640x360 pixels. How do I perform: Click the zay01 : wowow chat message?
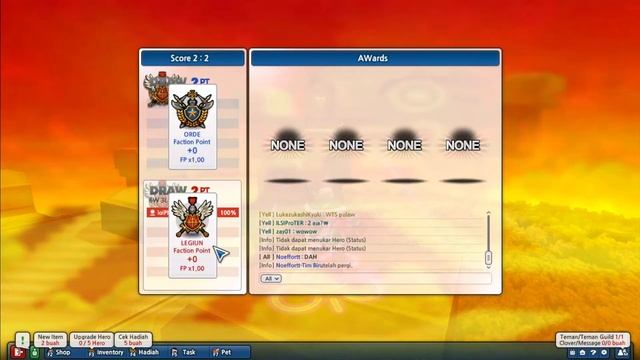[x=288, y=231]
